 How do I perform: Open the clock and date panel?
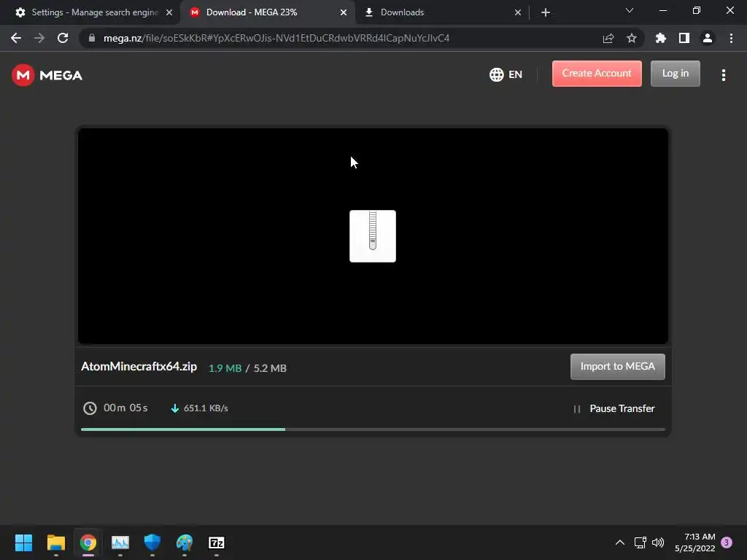[695, 542]
